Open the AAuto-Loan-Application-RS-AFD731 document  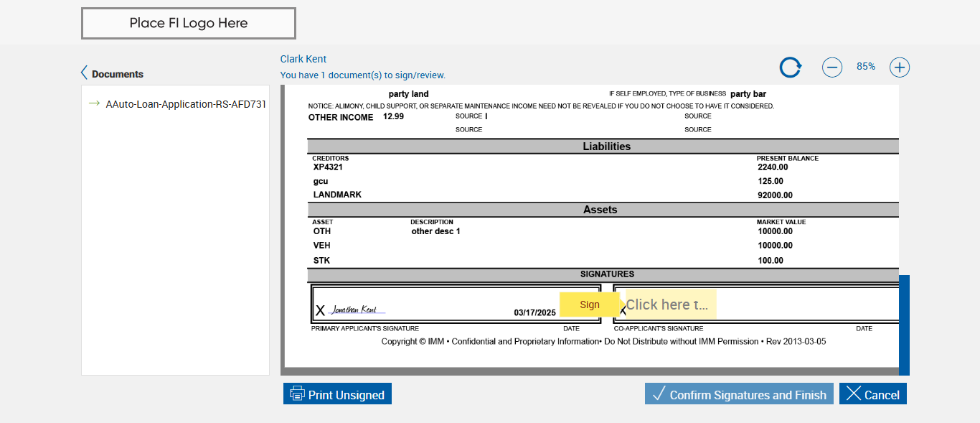[185, 103]
